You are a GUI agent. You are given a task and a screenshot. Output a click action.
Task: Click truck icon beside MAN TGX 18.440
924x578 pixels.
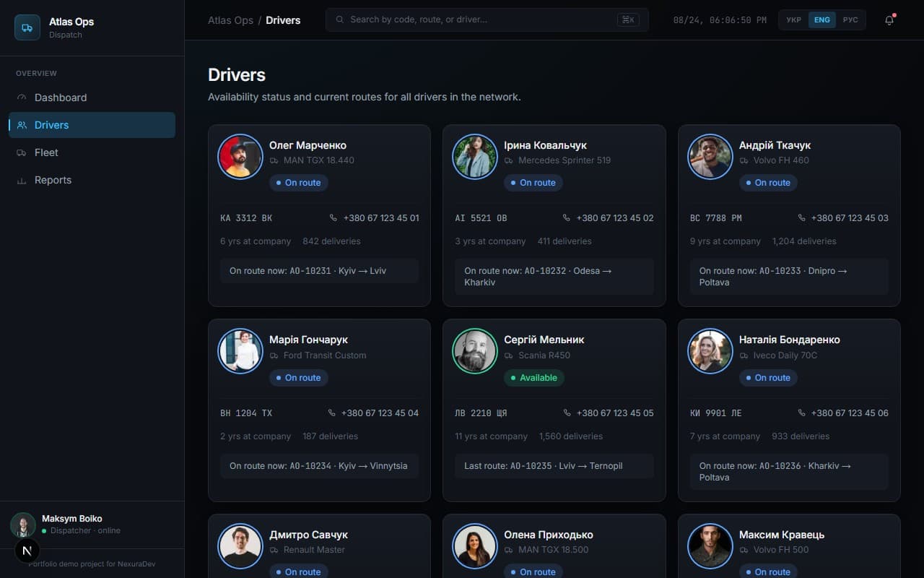[274, 160]
